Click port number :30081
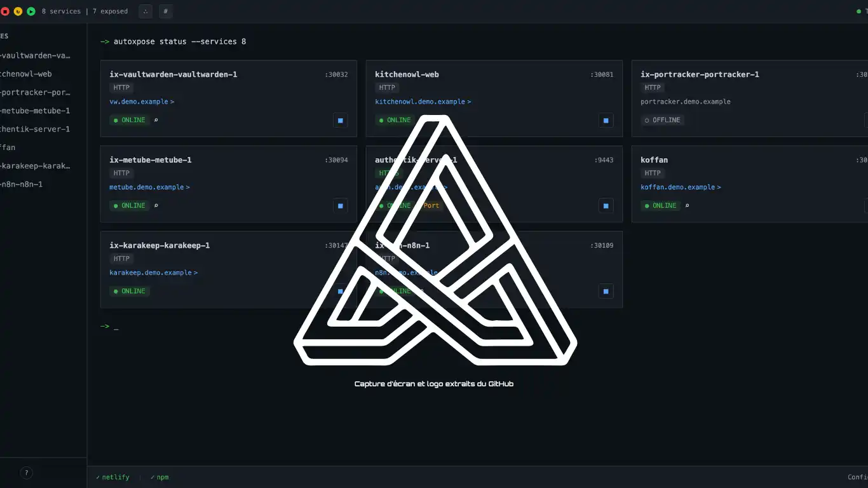This screenshot has width=868, height=488. (602, 74)
